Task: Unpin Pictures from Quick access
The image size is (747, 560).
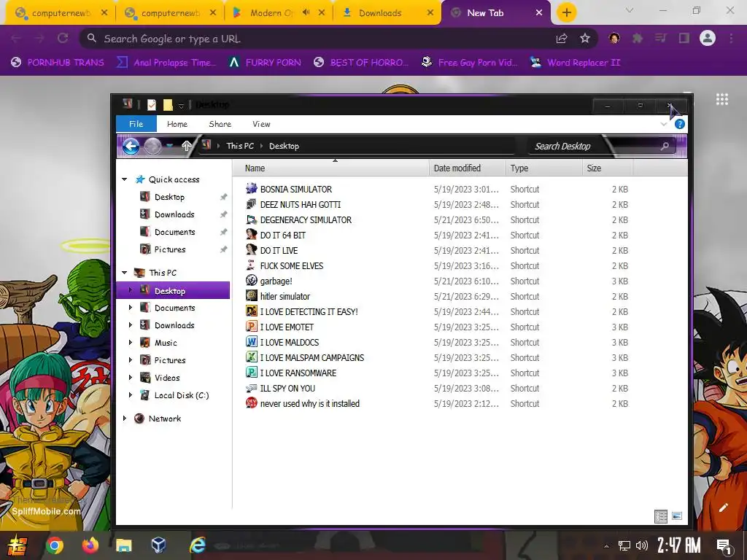Action: coord(223,249)
